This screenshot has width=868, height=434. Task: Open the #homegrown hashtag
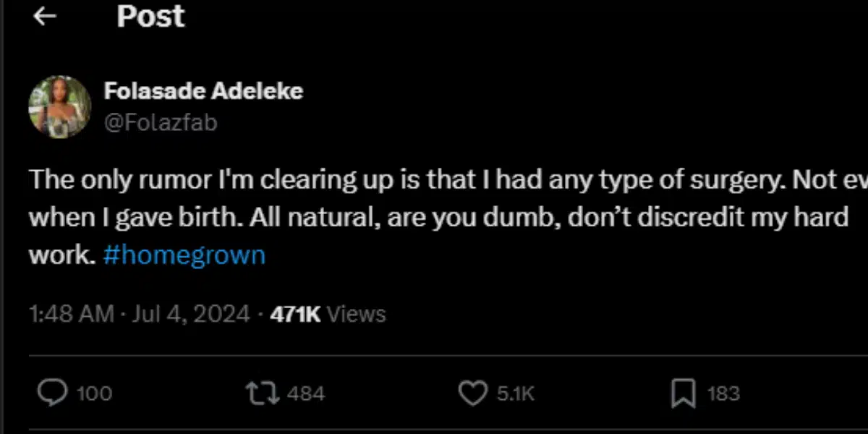click(184, 255)
